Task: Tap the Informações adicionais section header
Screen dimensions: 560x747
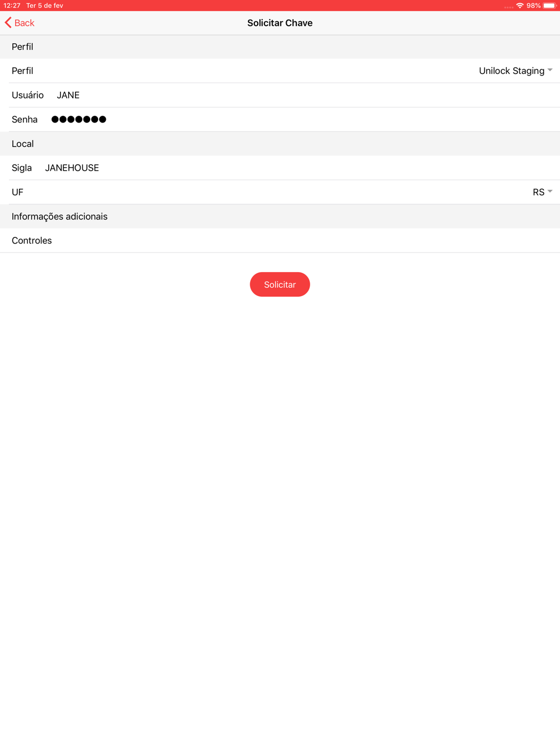Action: coord(280,217)
